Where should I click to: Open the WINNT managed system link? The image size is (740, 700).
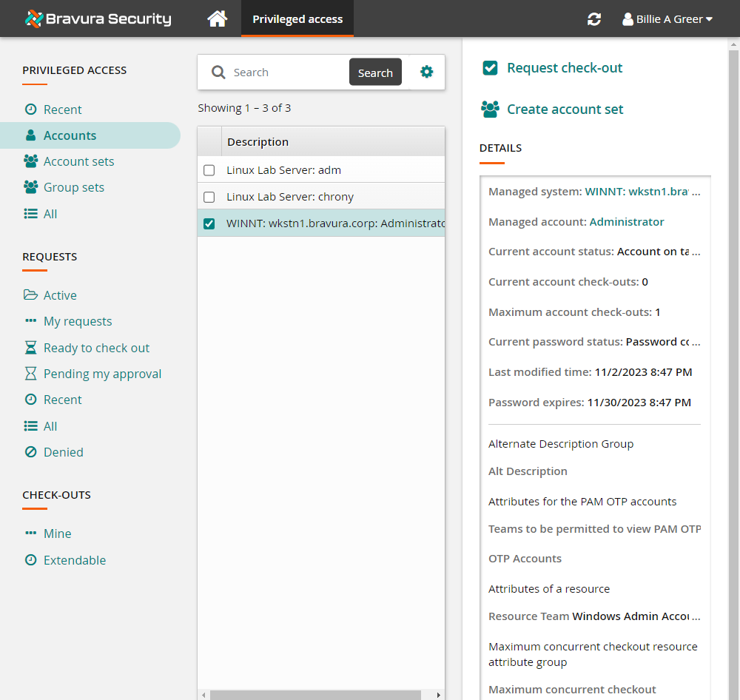(642, 192)
